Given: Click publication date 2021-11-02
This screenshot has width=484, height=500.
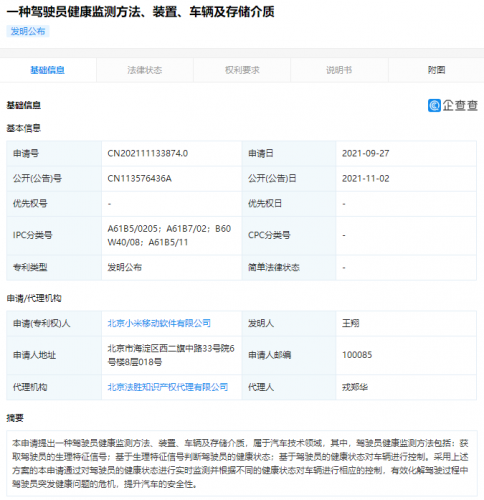Looking at the screenshot, I should point(366,179).
